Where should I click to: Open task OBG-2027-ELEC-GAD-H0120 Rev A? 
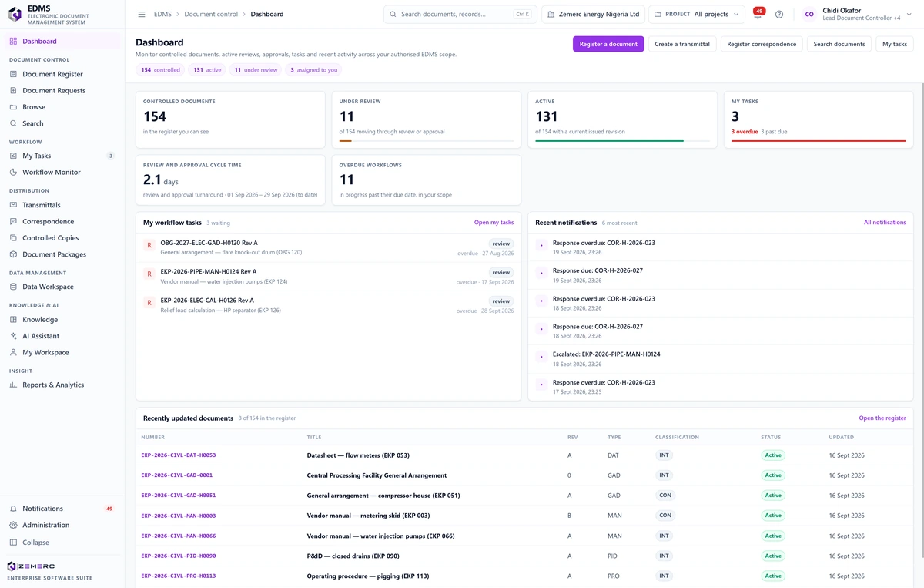[x=329, y=248]
